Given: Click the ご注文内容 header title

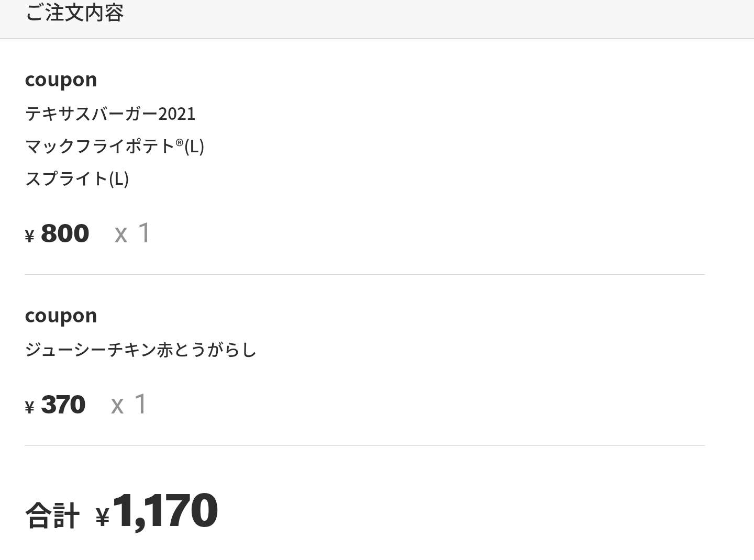Looking at the screenshot, I should point(74,13).
